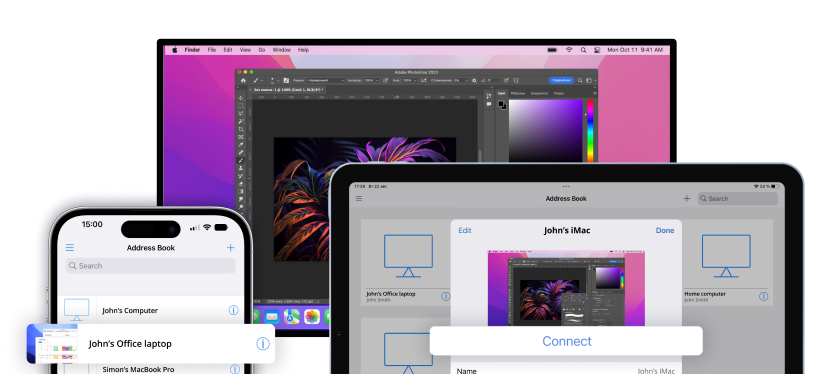Image resolution: width=831 pixels, height=374 pixels.
Task: Tap the plus icon on the iPhone Address Book
Action: (231, 247)
